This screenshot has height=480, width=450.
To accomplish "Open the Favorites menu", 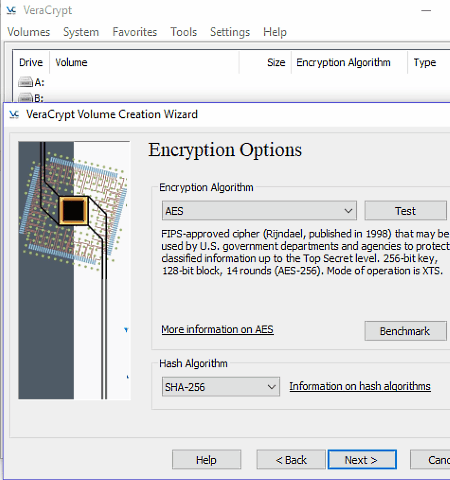I will click(x=135, y=32).
